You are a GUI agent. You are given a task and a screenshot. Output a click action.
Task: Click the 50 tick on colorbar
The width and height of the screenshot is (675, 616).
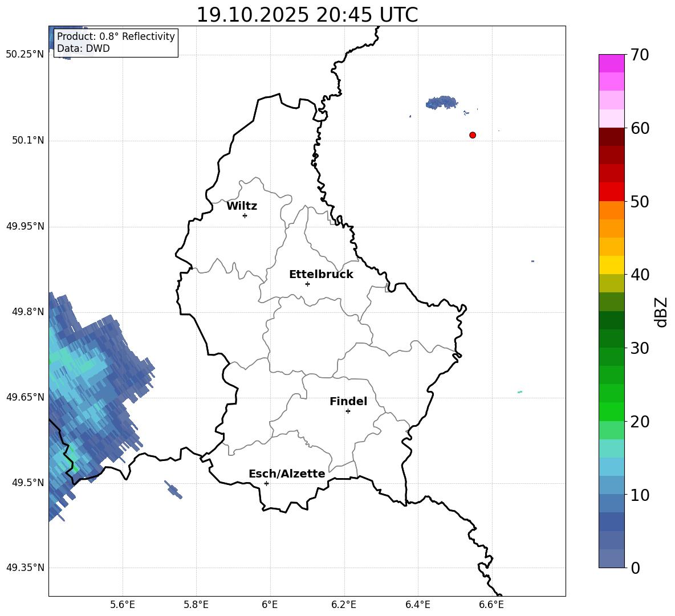(x=640, y=201)
